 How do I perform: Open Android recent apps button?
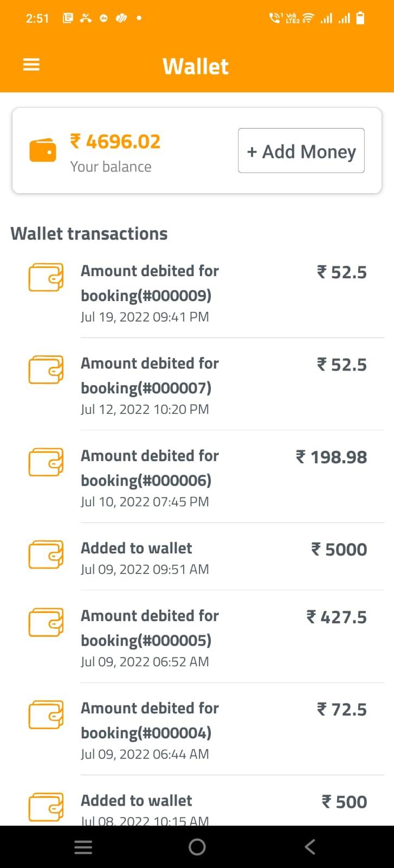coord(83,847)
